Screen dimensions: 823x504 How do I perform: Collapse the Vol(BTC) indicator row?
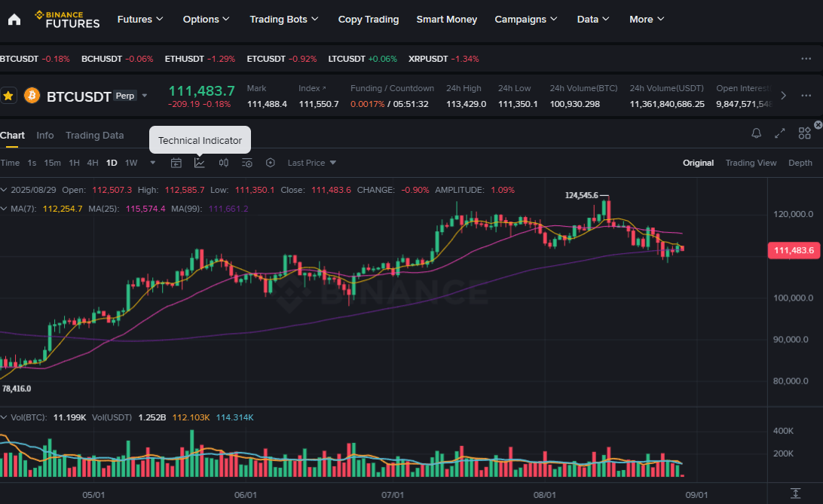point(5,417)
